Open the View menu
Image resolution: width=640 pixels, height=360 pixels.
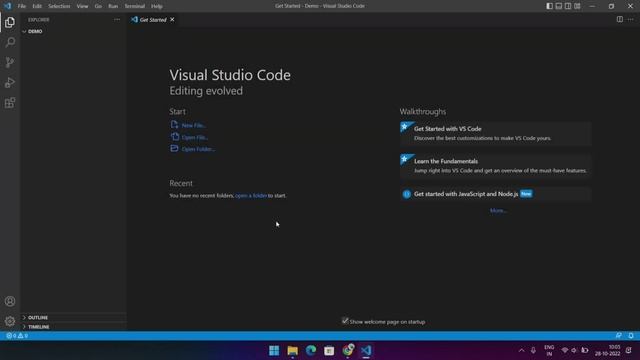coord(82,6)
